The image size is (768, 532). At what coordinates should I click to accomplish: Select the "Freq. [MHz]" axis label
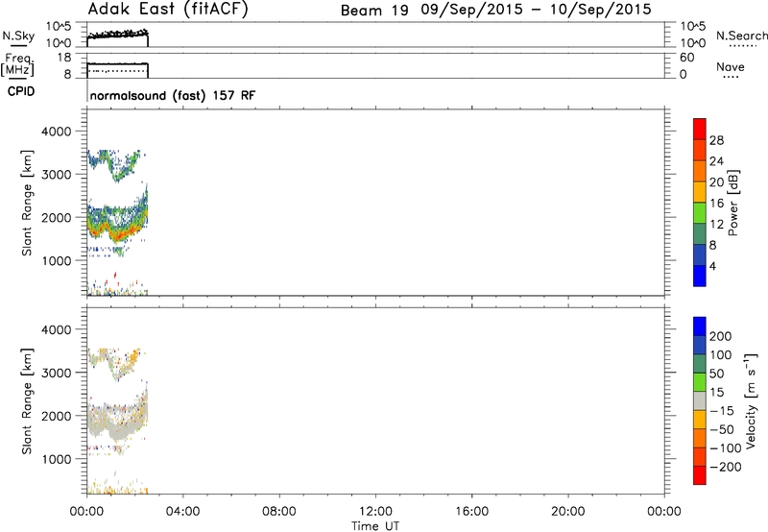(17, 64)
